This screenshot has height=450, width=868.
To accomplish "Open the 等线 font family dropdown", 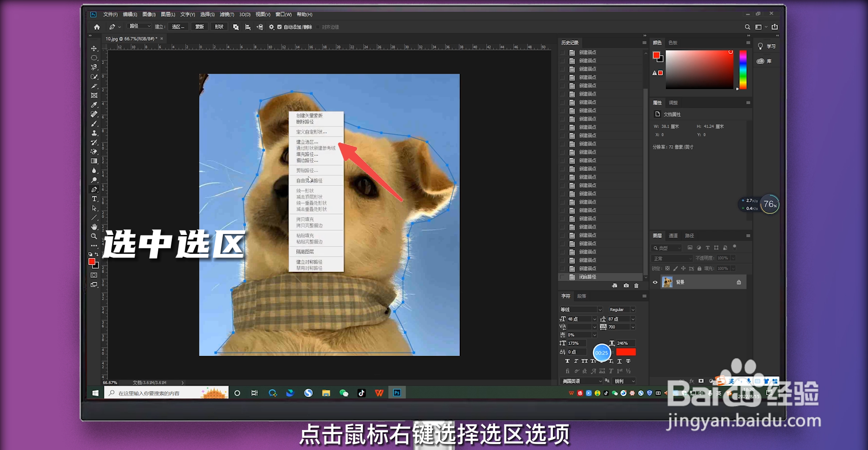I will click(581, 309).
